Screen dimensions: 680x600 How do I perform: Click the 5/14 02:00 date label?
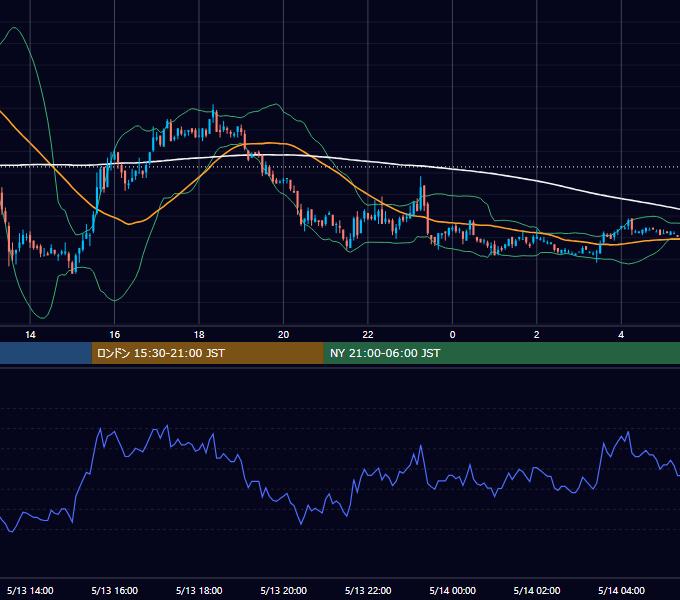(x=536, y=590)
